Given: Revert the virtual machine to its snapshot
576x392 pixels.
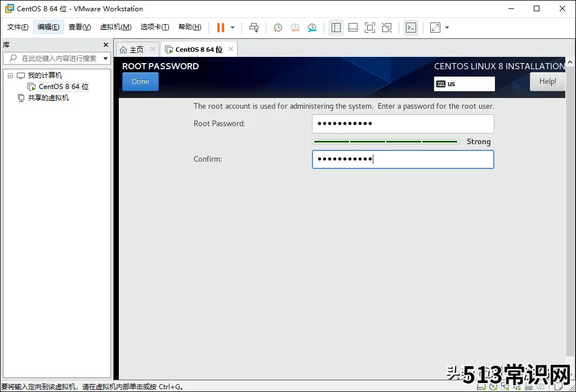Looking at the screenshot, I should tap(295, 28).
